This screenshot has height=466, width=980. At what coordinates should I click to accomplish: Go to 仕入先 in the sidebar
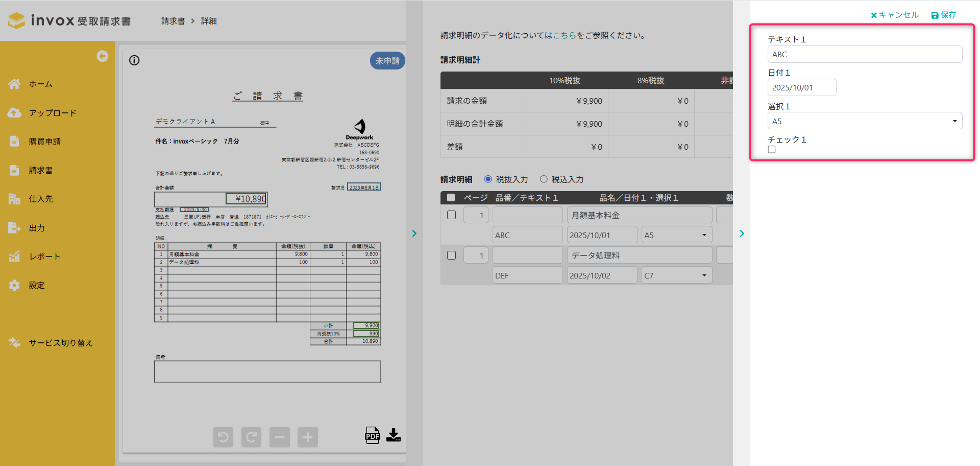coord(40,199)
